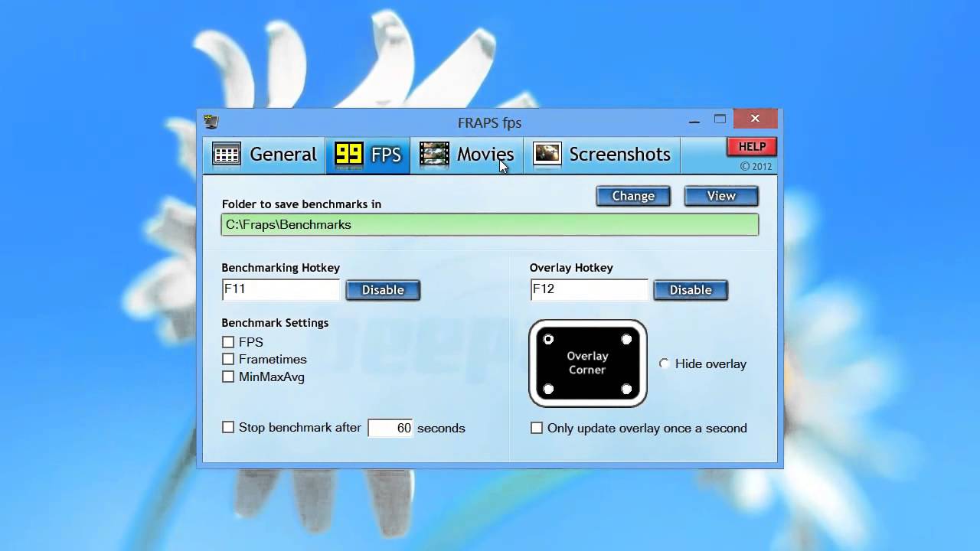Select the Hide overlay radio button

(665, 364)
